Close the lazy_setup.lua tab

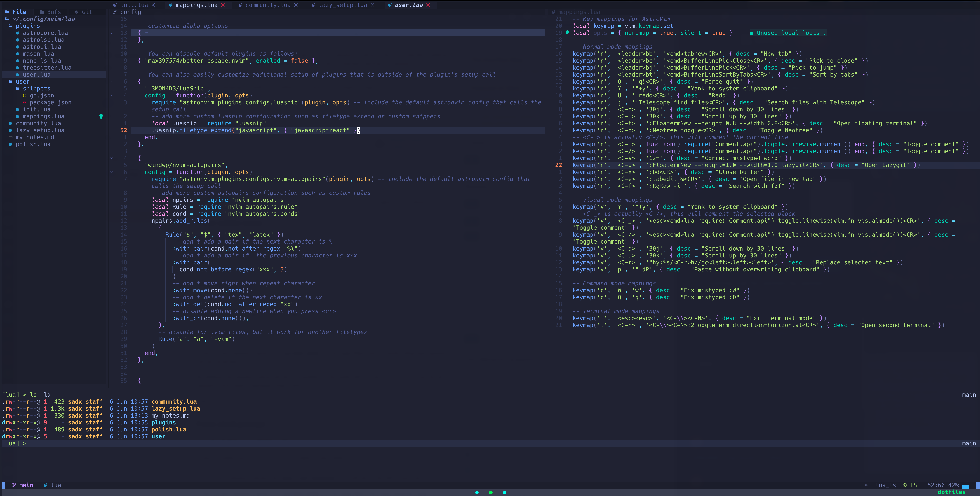pyautogui.click(x=372, y=5)
